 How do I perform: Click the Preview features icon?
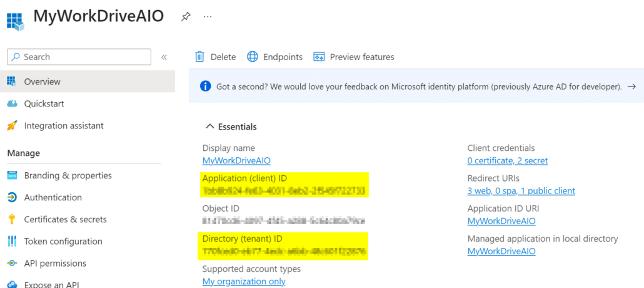(319, 57)
